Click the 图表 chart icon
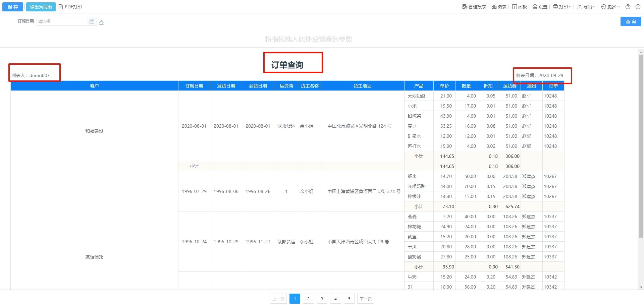Viewport: 644px width, 305px height. (499, 7)
